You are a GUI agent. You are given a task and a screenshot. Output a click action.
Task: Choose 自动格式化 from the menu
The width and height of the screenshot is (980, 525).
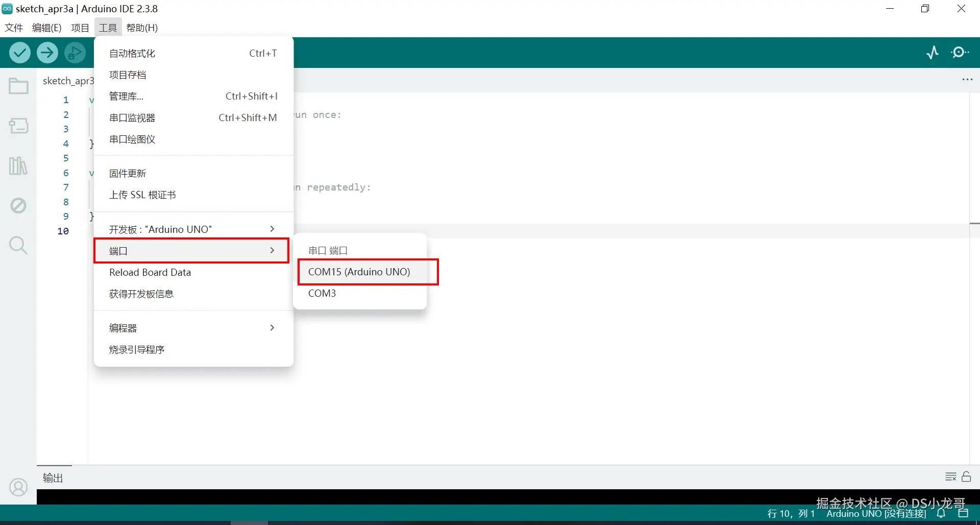pyautogui.click(x=193, y=53)
